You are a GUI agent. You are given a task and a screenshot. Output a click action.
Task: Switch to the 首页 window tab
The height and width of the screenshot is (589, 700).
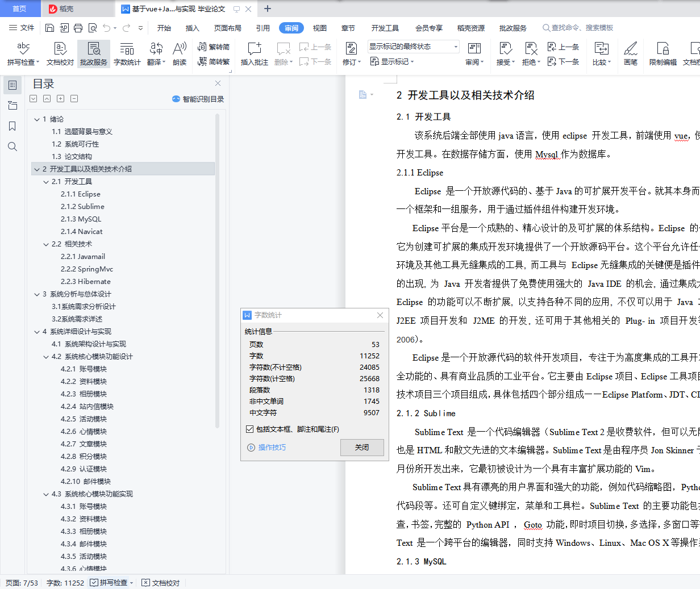click(20, 9)
